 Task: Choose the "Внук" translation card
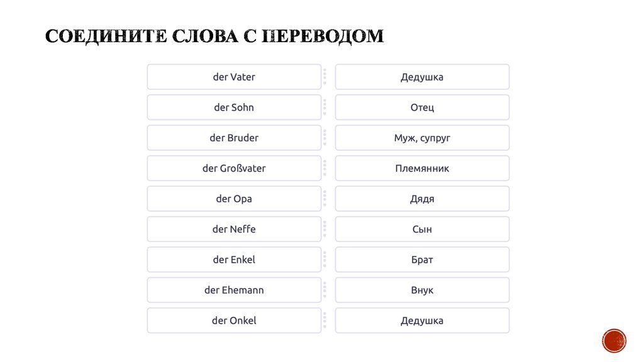tap(422, 290)
